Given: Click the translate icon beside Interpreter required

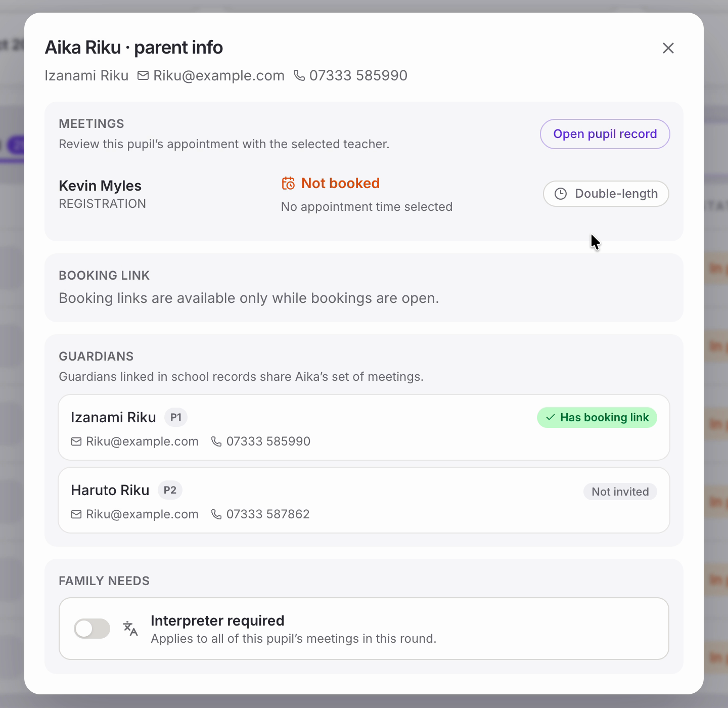Looking at the screenshot, I should click(130, 629).
